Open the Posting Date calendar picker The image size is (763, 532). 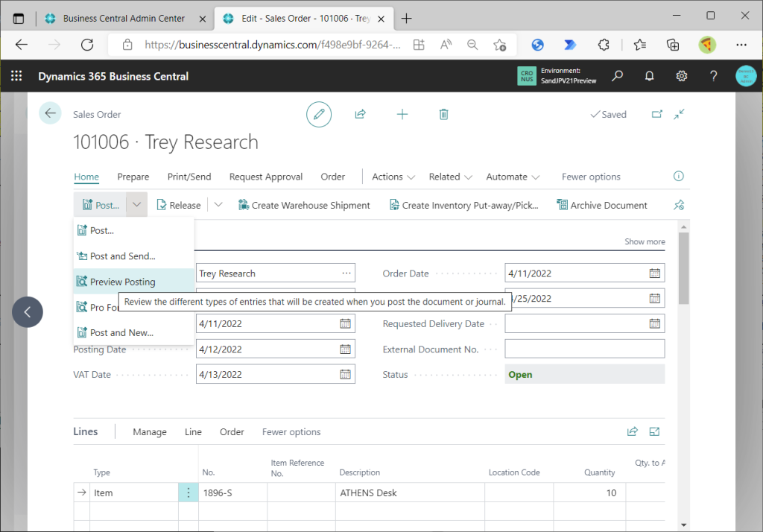pyautogui.click(x=345, y=349)
